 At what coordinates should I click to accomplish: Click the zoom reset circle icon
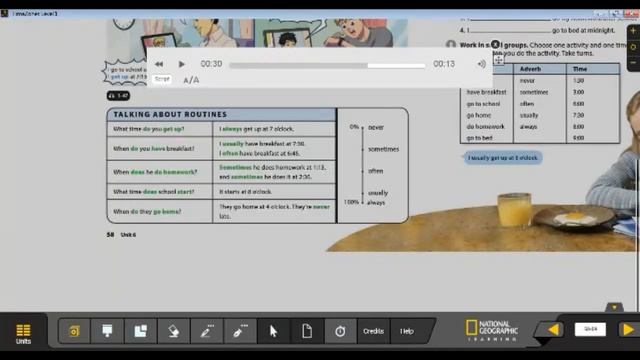[x=633, y=47]
